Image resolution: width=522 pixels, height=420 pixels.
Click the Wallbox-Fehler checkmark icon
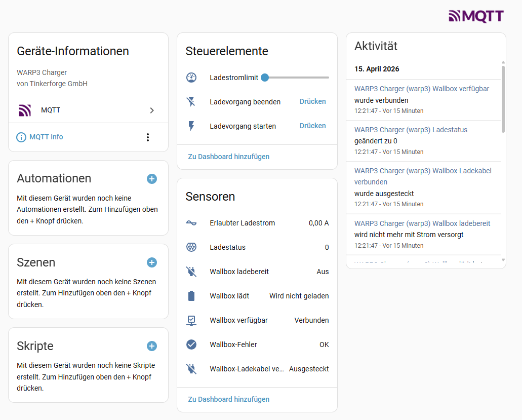point(191,345)
